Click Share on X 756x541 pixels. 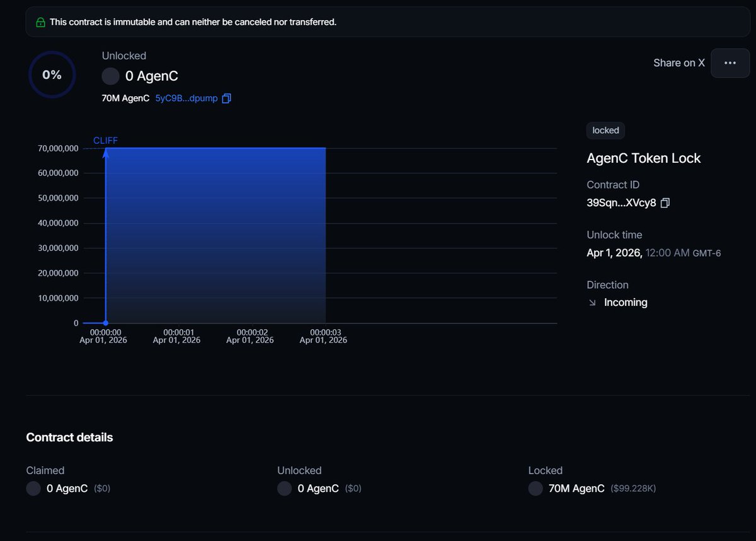(x=679, y=63)
